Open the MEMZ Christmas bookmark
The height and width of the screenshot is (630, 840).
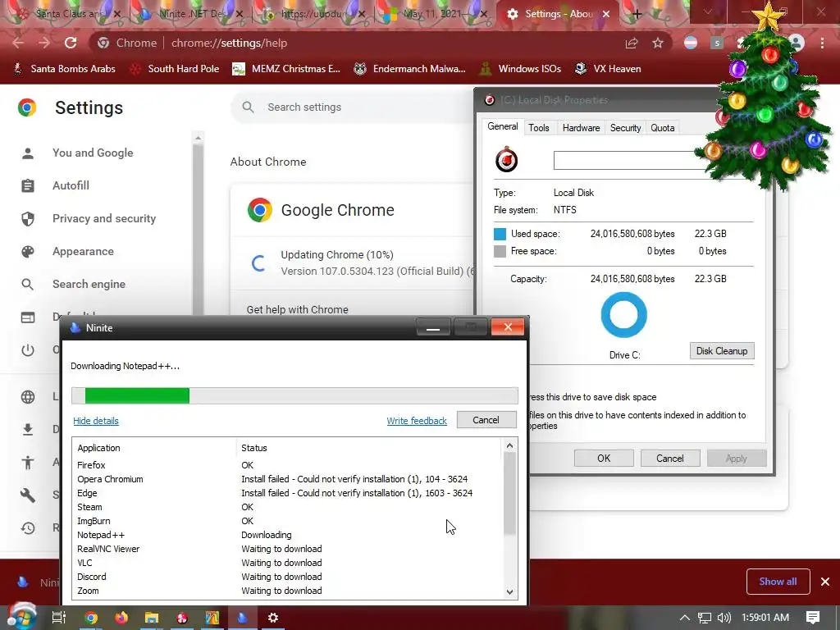pos(286,69)
